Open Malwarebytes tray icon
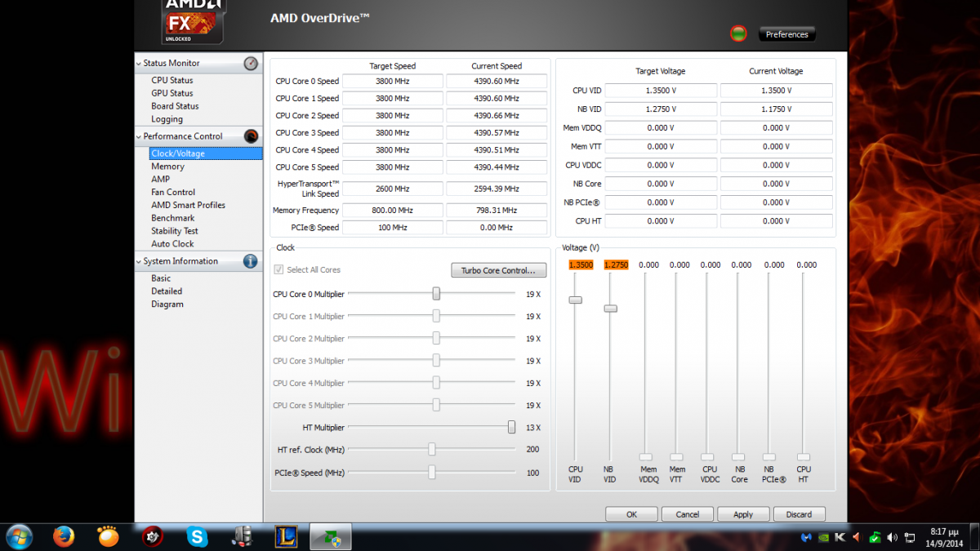 tap(806, 537)
